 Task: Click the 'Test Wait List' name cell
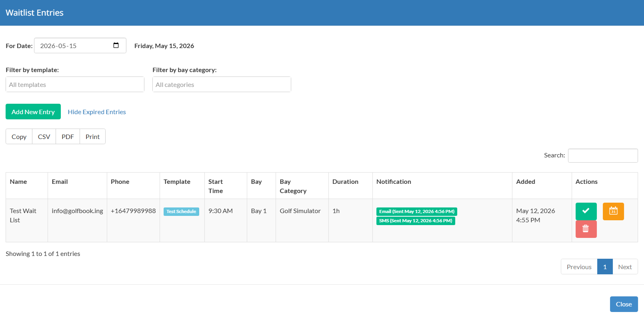27,220
